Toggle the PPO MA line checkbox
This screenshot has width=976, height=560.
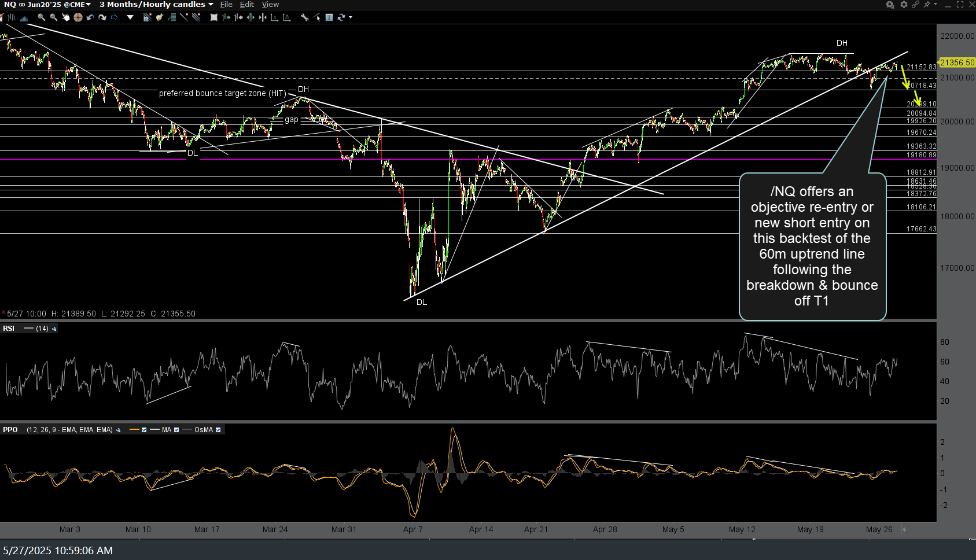click(x=176, y=430)
